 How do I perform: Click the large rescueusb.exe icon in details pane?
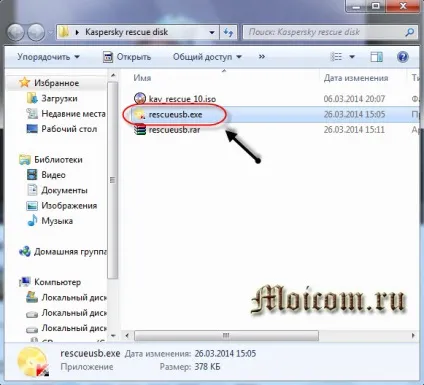coord(33,362)
